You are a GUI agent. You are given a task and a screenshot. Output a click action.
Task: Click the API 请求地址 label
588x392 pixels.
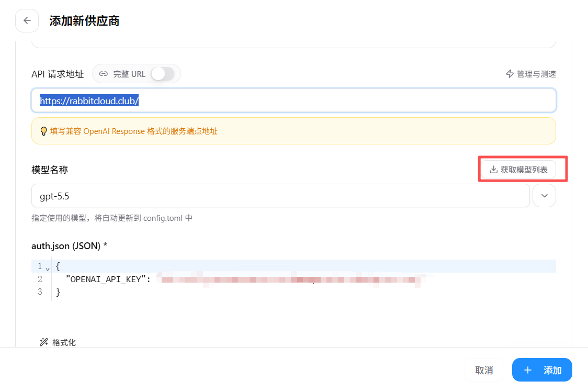click(x=58, y=74)
